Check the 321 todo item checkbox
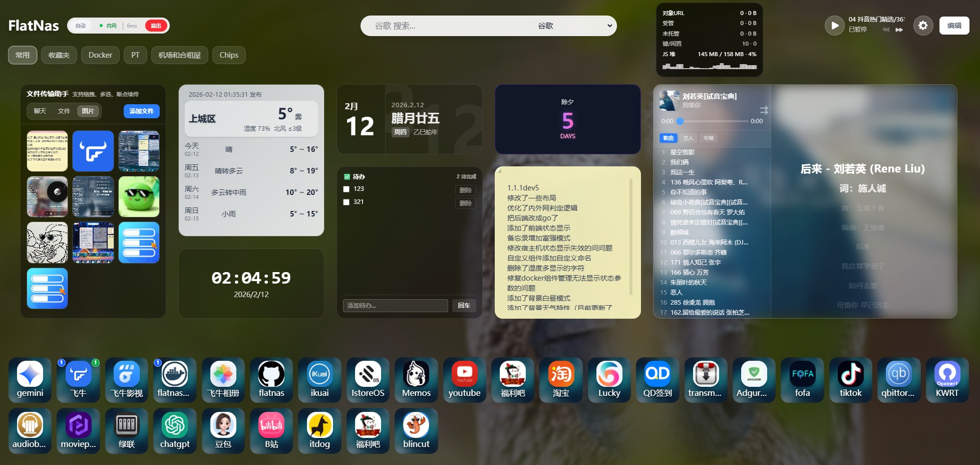Image resolution: width=980 pixels, height=465 pixels. (x=346, y=202)
